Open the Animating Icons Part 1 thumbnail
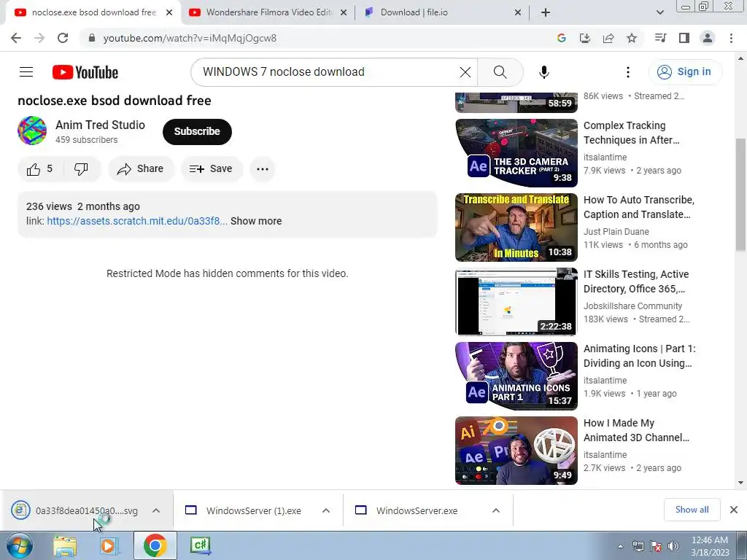Image resolution: width=747 pixels, height=560 pixels. (516, 376)
